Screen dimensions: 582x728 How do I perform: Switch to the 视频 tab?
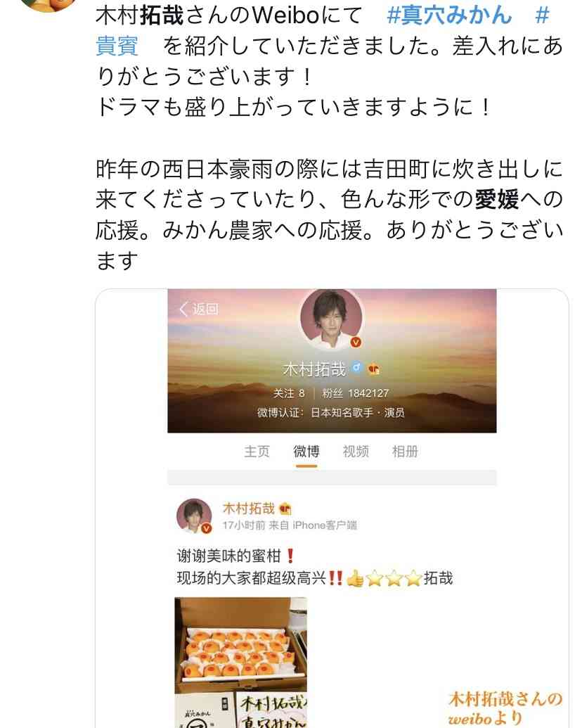tap(356, 452)
